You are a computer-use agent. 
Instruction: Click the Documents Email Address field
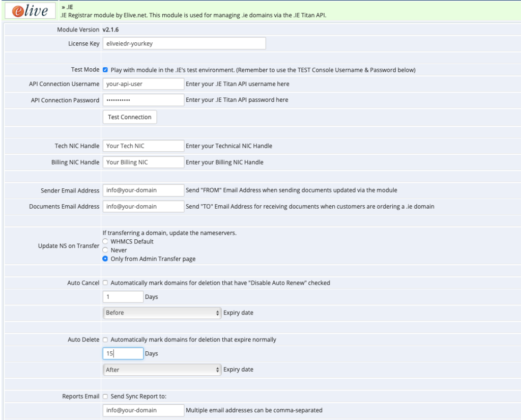click(x=143, y=207)
